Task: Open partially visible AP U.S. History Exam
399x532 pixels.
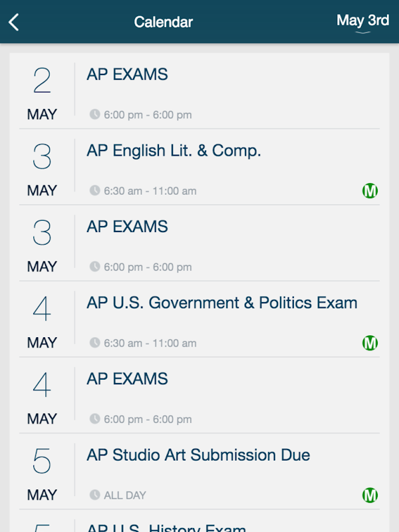Action: (x=166, y=527)
